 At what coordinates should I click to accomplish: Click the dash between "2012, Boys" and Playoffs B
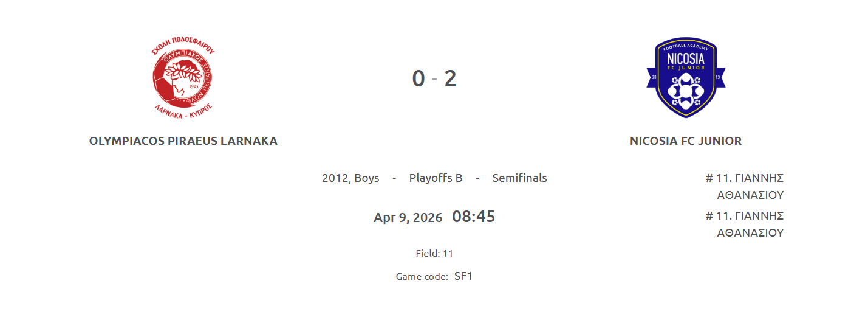tap(394, 178)
